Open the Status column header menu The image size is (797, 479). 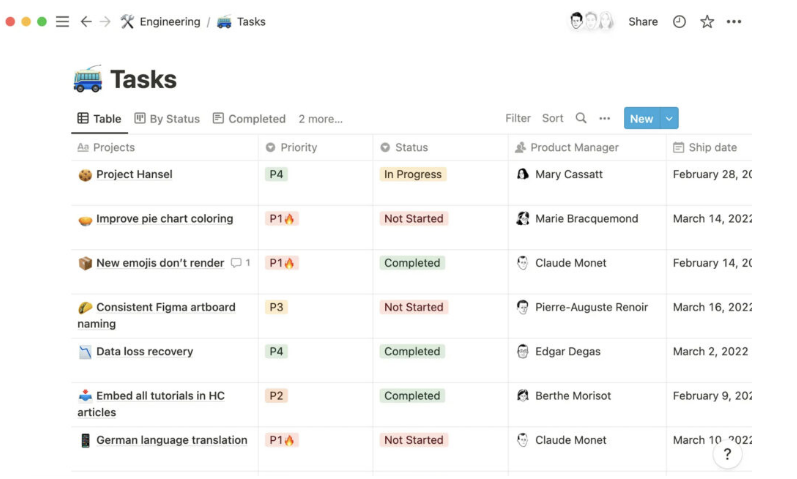coord(411,147)
